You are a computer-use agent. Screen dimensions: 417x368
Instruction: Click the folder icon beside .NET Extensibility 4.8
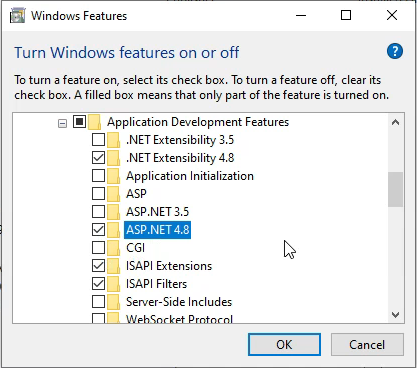point(114,158)
